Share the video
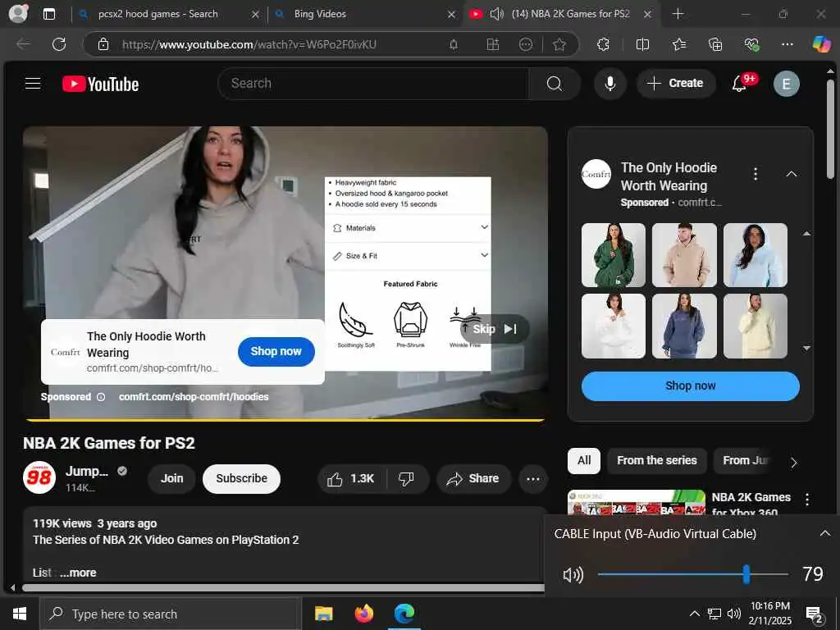 (x=473, y=478)
